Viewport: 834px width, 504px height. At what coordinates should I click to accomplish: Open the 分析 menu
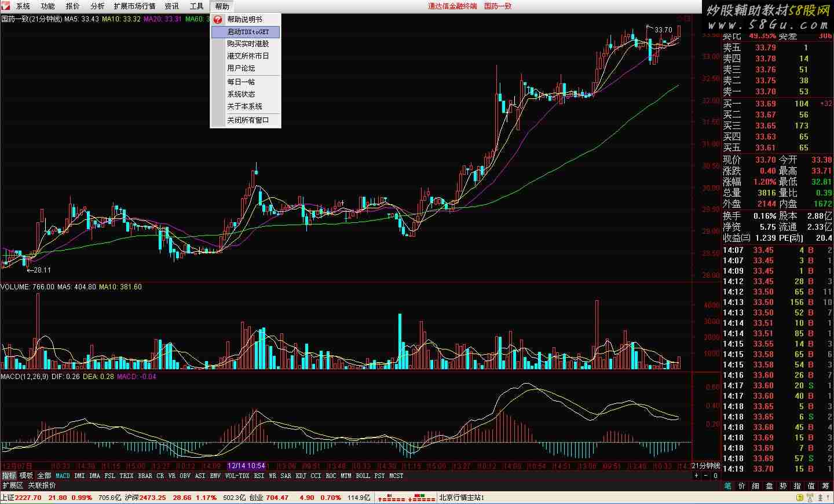tap(97, 6)
